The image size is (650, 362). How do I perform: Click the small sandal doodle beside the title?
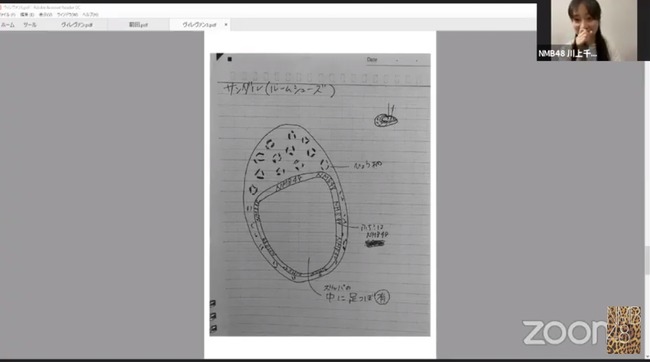[x=386, y=117]
